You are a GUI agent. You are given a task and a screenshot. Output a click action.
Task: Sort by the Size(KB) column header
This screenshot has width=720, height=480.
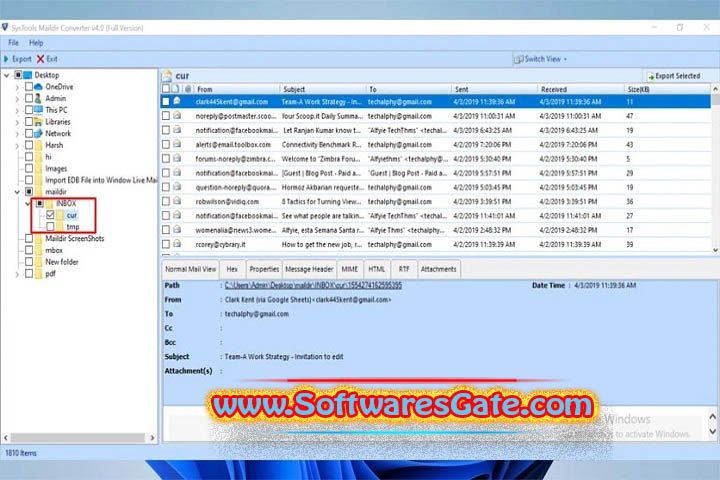click(667, 89)
